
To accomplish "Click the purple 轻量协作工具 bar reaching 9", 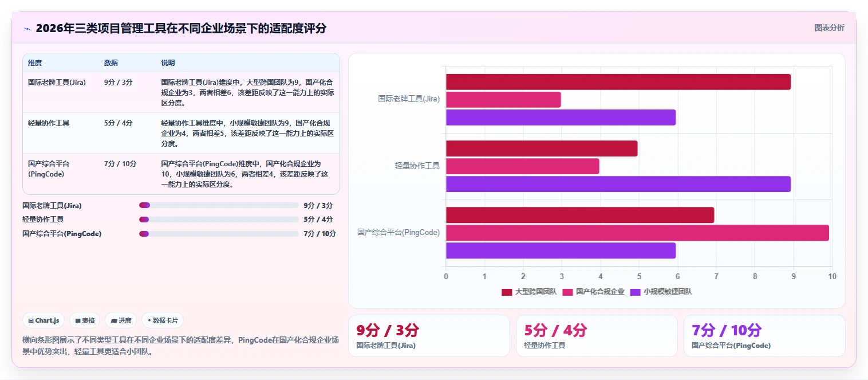I will 618,184.
